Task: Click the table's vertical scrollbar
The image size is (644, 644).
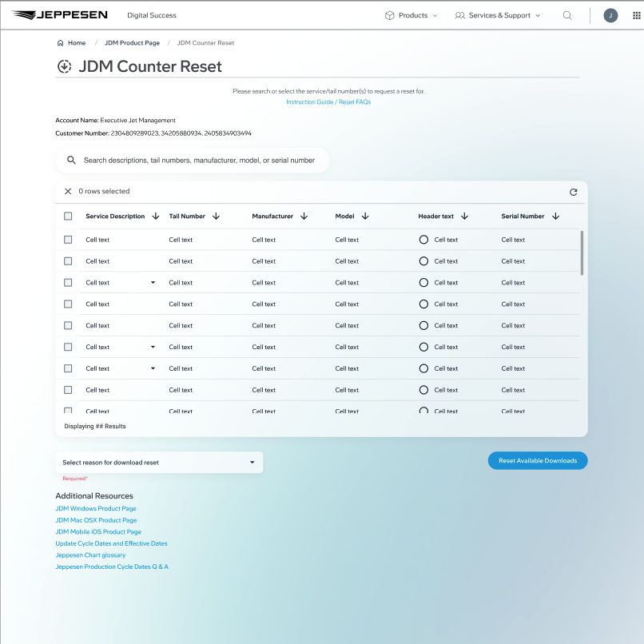Action: click(582, 253)
